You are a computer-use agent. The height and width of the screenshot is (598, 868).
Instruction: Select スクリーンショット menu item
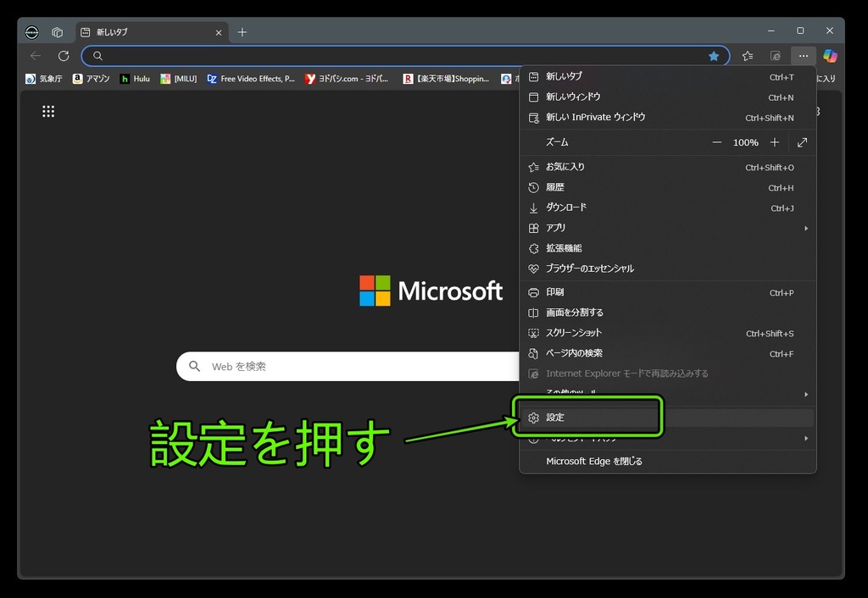click(667, 334)
